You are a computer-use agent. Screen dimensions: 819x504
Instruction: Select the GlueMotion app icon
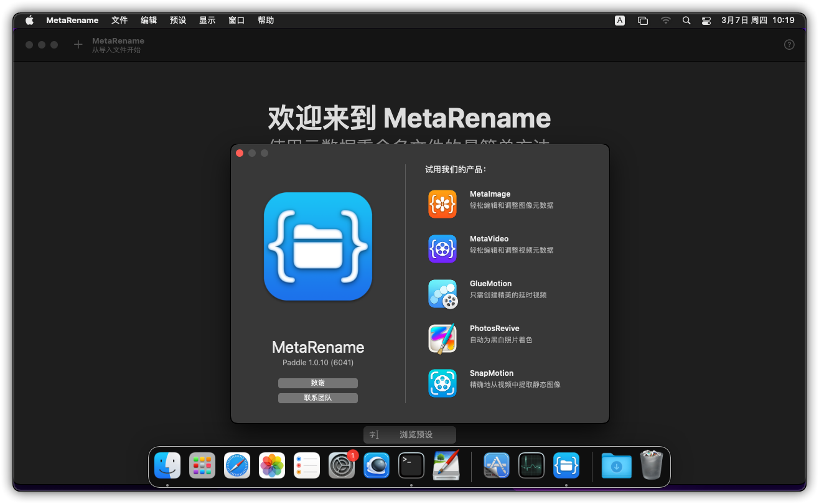tap(442, 294)
